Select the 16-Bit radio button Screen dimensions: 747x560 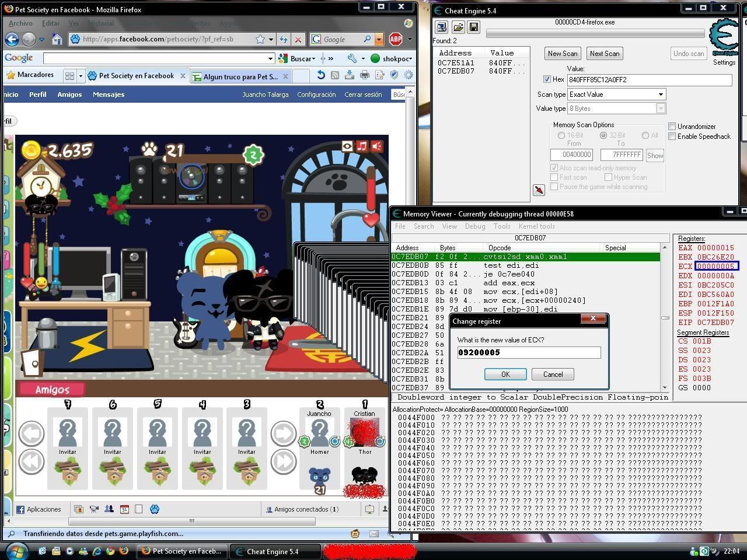(561, 135)
